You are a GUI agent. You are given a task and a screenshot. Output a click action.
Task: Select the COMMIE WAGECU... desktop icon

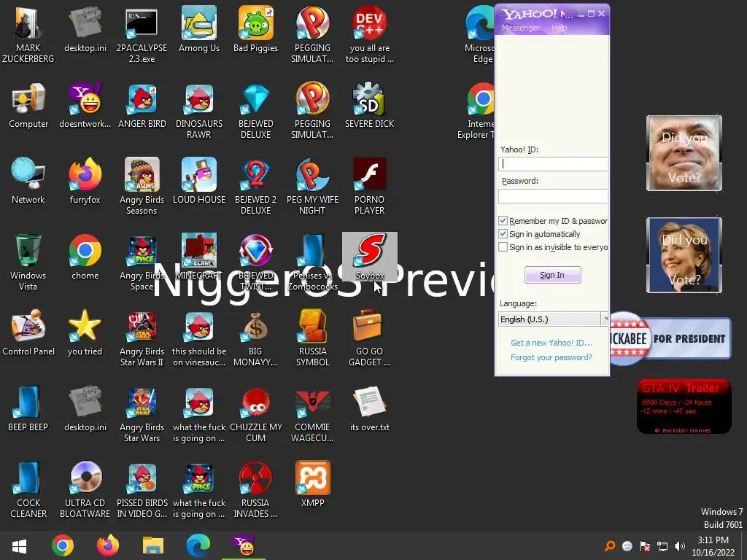coord(312,414)
